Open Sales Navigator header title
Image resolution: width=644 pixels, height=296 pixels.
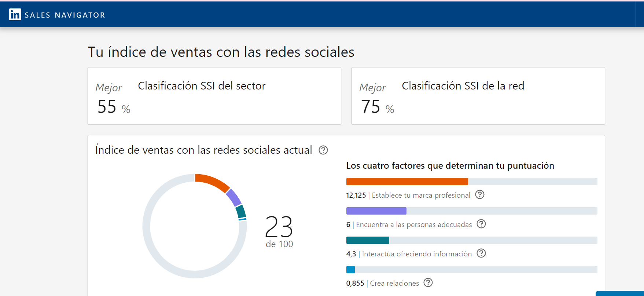tap(65, 15)
